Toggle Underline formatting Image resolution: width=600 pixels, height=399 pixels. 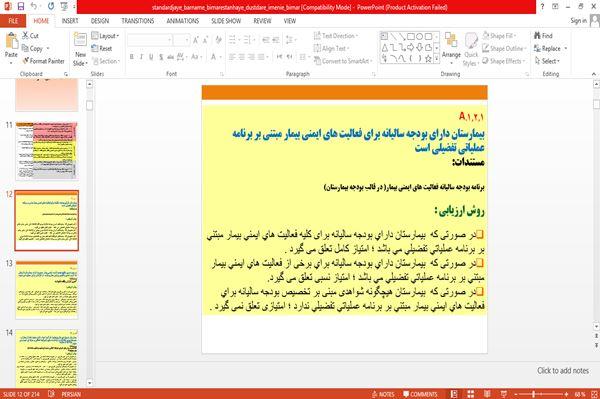tap(151, 57)
